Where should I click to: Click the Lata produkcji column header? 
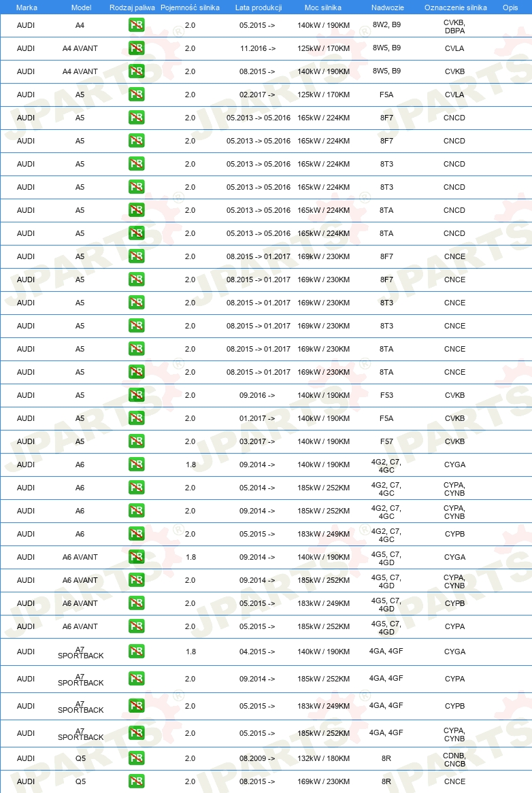(x=259, y=7)
